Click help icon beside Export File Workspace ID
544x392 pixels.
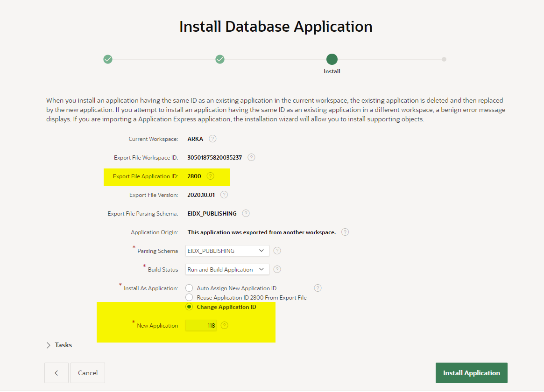click(x=251, y=157)
